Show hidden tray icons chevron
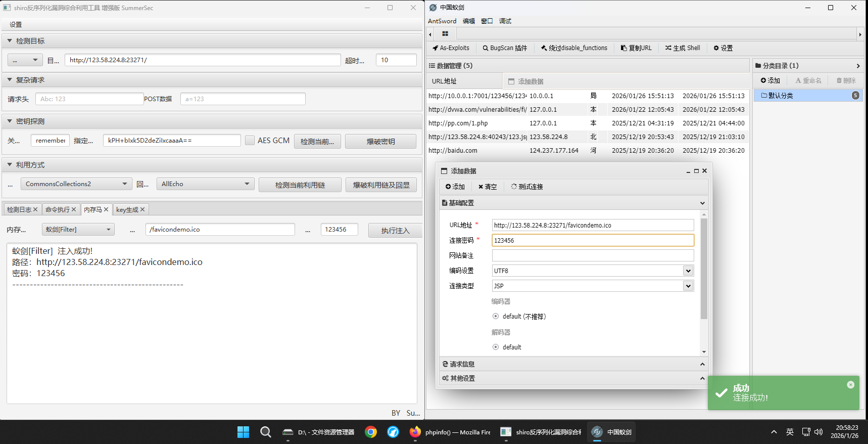This screenshot has width=868, height=444. (774, 432)
